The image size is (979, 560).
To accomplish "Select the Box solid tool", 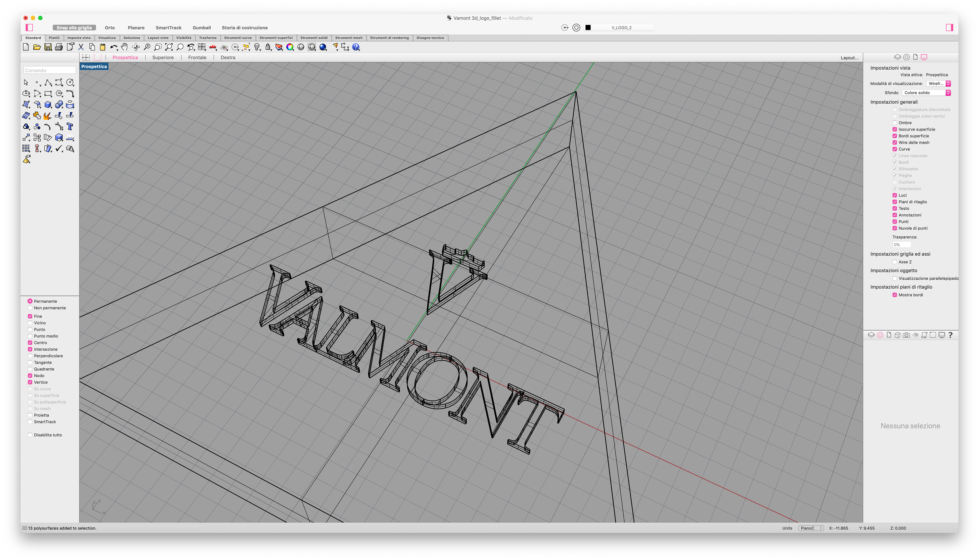I will [48, 105].
